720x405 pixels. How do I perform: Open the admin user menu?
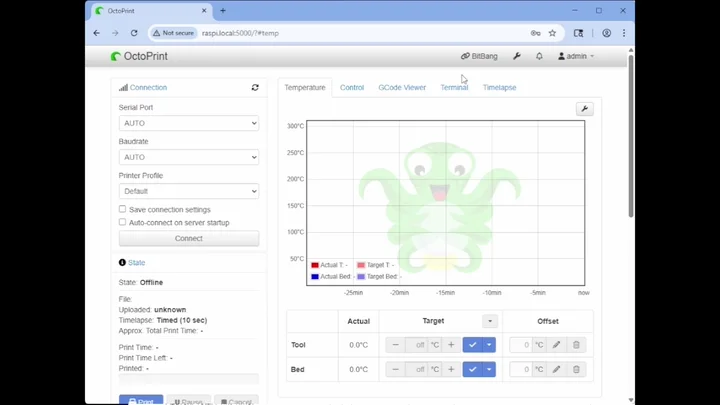(x=576, y=56)
